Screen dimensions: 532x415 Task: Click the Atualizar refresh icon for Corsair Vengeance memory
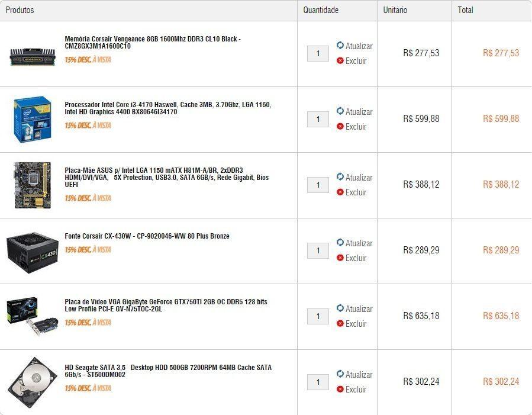[x=340, y=45]
